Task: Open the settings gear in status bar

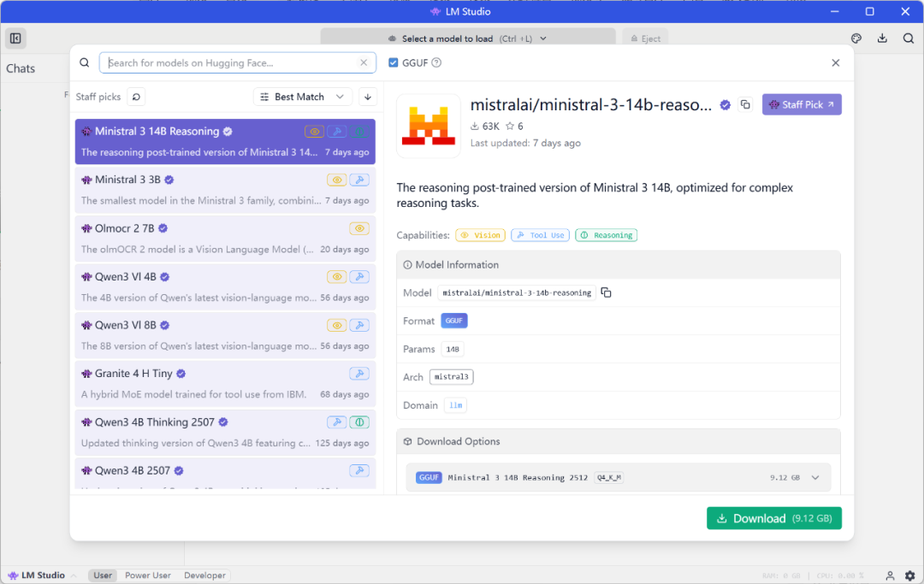Action: pos(909,575)
